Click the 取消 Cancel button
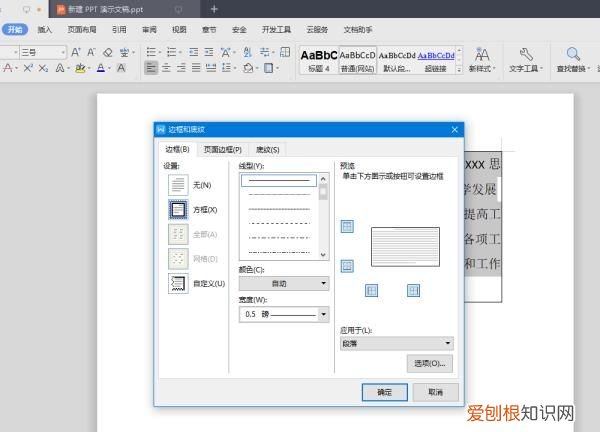Screen dimensions: 600x432 435,392
